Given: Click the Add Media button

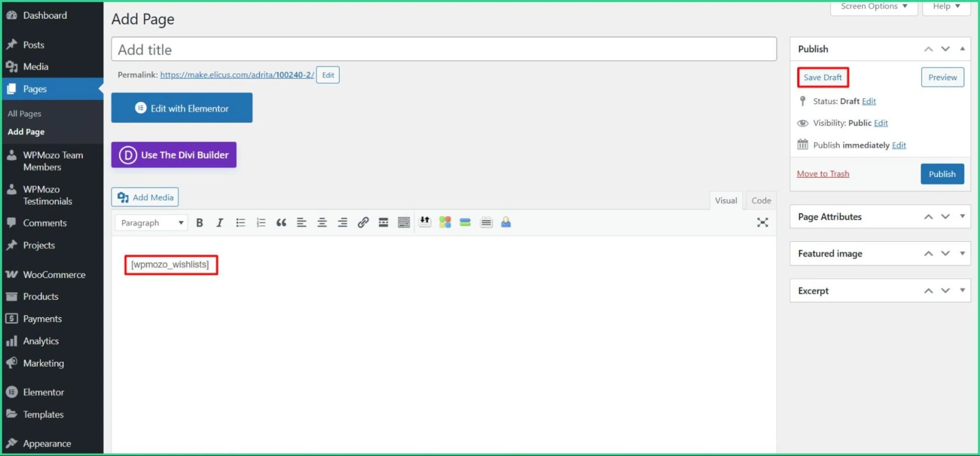Looking at the screenshot, I should (x=145, y=197).
